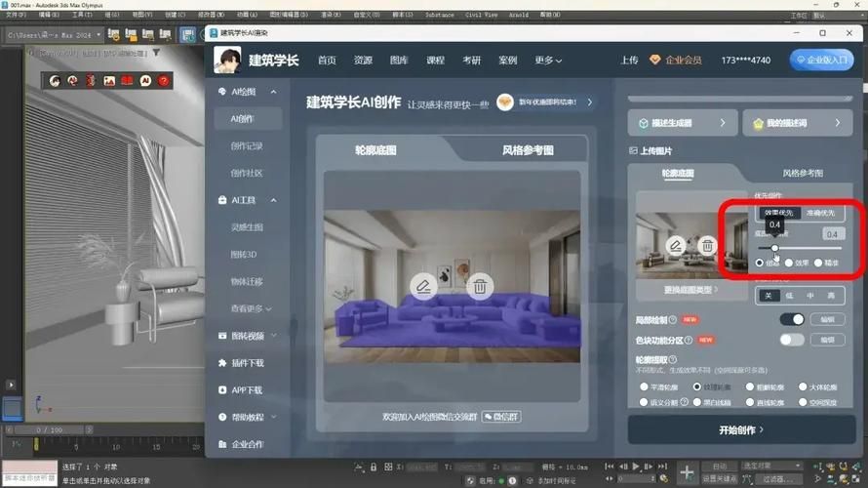This screenshot has height=488, width=868.
Task: Open 图库 in top navigation
Action: coord(399,61)
